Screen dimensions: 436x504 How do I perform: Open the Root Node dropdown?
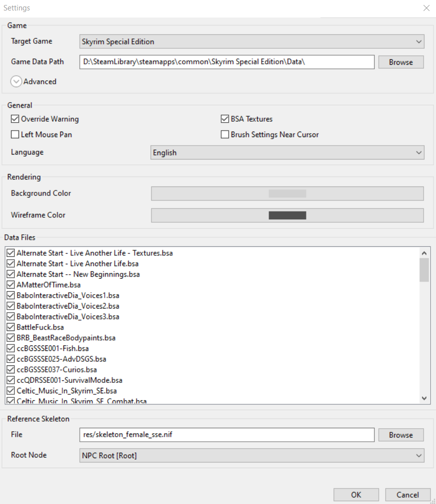pyautogui.click(x=419, y=455)
